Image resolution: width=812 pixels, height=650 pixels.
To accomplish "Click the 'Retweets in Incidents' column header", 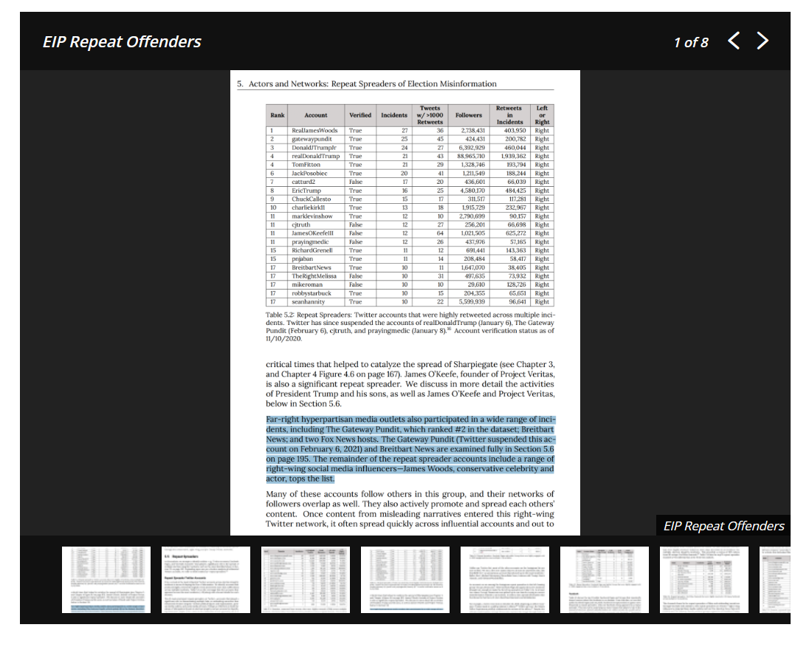I will (509, 115).
